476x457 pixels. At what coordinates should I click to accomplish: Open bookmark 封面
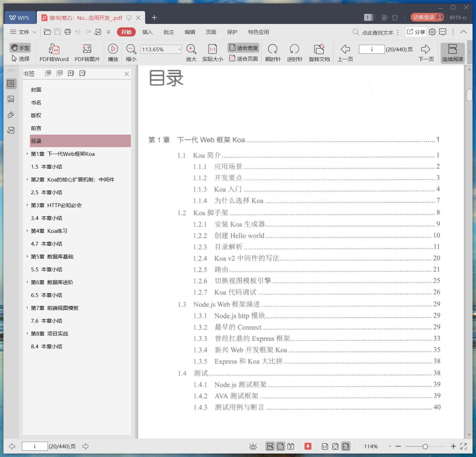point(36,90)
